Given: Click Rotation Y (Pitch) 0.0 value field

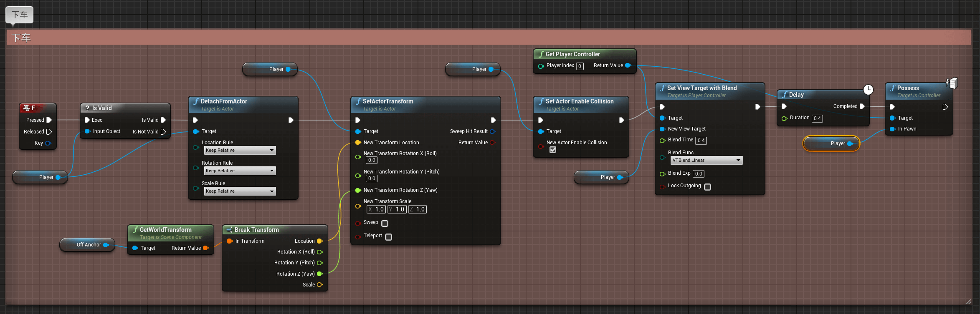Looking at the screenshot, I should click(x=372, y=178).
